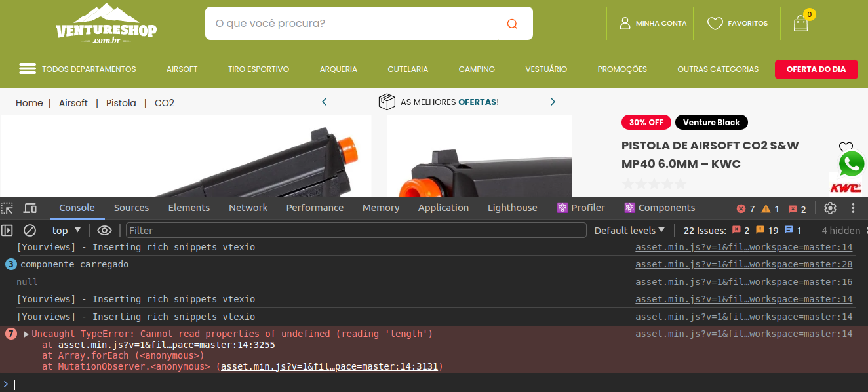Click the CO2 breadcrumb link

(x=165, y=103)
